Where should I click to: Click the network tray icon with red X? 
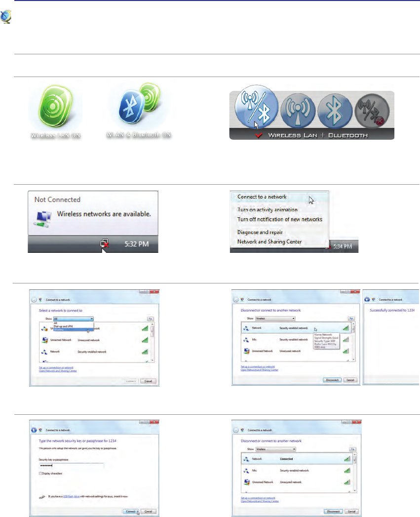click(x=104, y=243)
